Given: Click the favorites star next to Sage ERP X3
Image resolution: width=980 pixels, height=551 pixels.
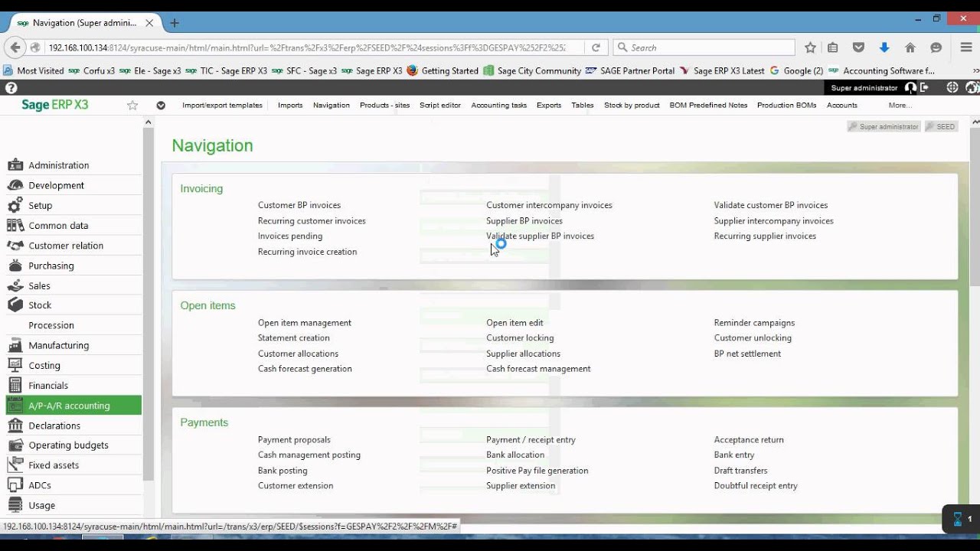Looking at the screenshot, I should point(132,105).
